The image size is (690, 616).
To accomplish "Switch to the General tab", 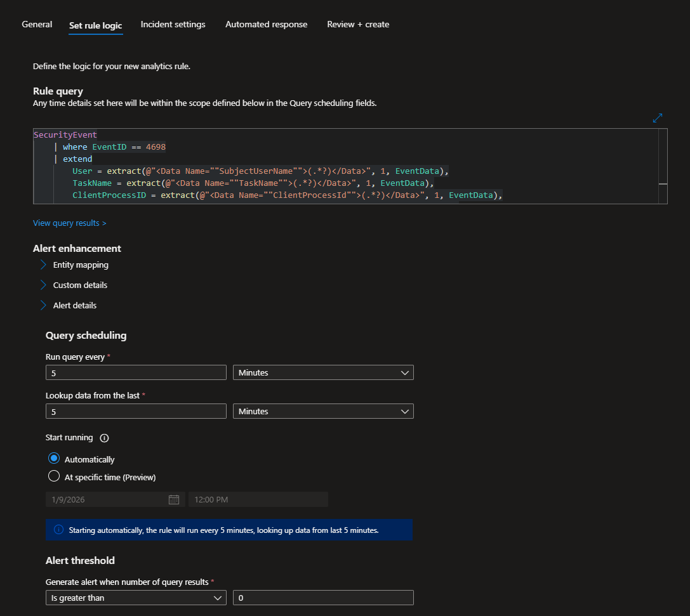I will [37, 24].
